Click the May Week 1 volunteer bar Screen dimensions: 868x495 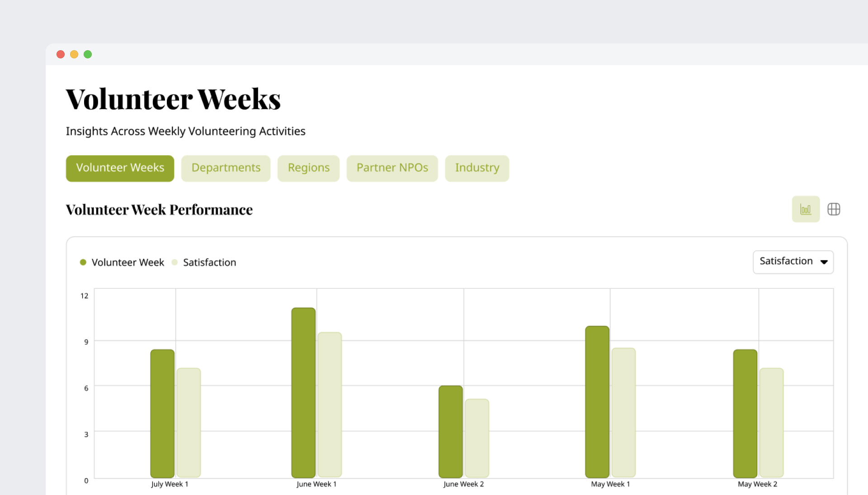(597, 402)
